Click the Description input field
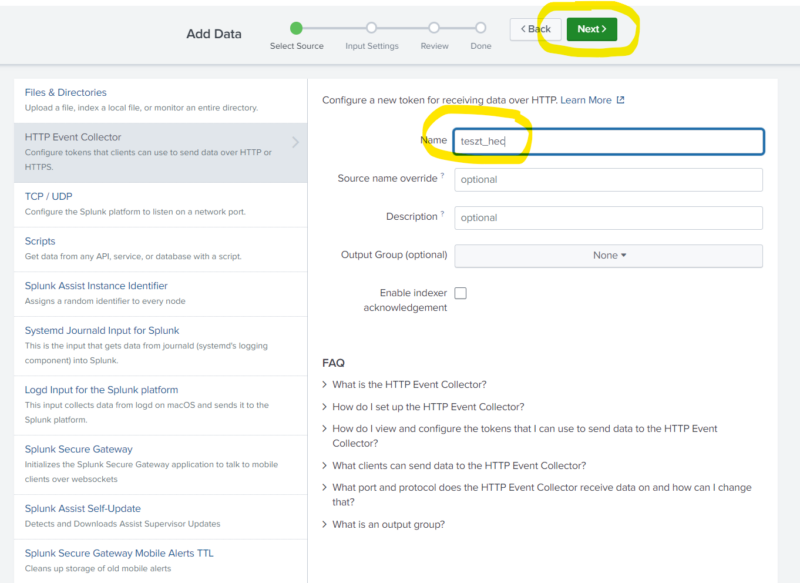 [608, 218]
